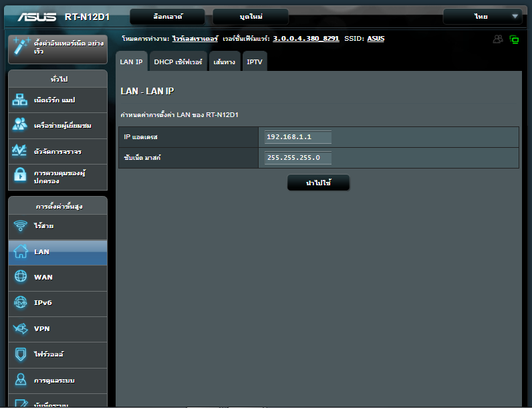Click the RT-N12D1 model name
532x408 pixels.
(87, 17)
